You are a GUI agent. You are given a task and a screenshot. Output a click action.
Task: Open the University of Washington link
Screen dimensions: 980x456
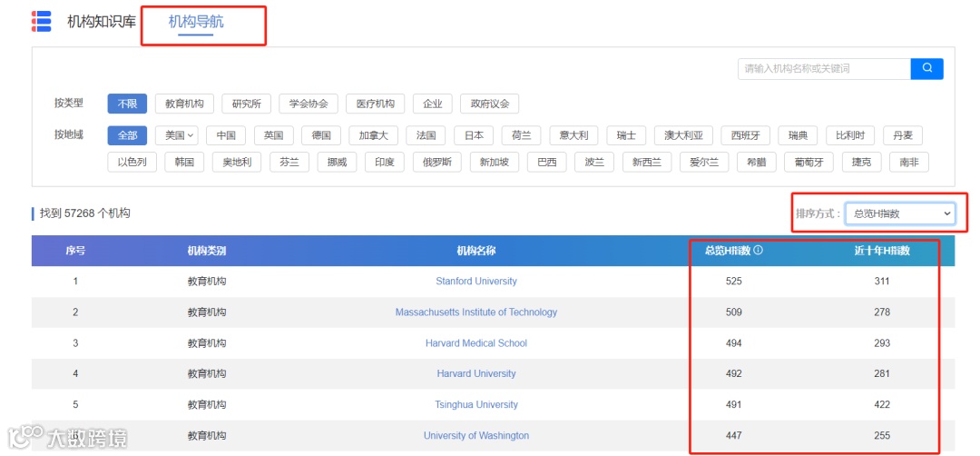pos(476,435)
